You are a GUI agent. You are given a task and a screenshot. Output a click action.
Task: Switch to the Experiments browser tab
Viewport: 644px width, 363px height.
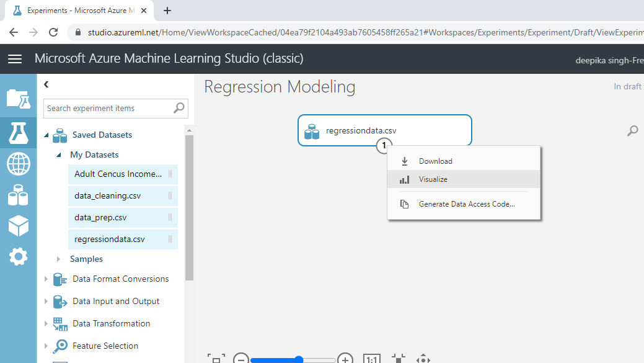(x=80, y=11)
